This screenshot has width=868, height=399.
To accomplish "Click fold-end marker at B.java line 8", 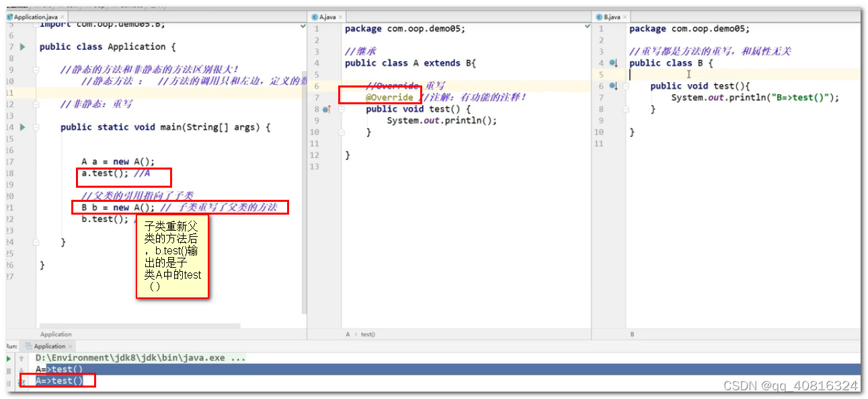I will point(626,109).
